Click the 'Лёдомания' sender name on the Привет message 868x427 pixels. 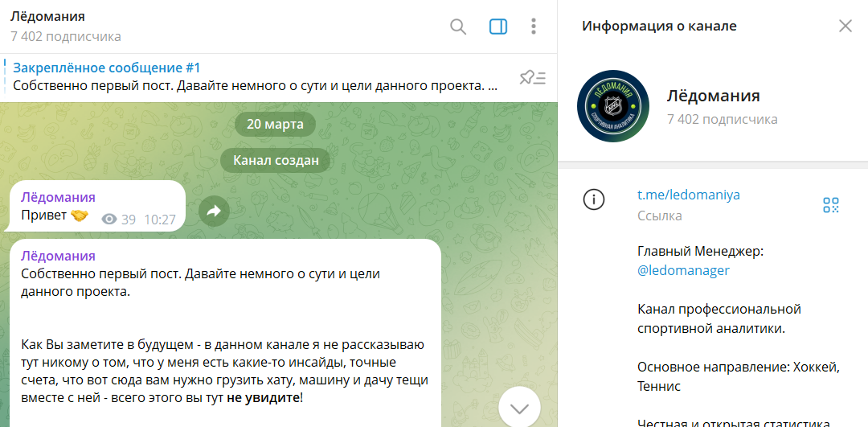pos(58,197)
